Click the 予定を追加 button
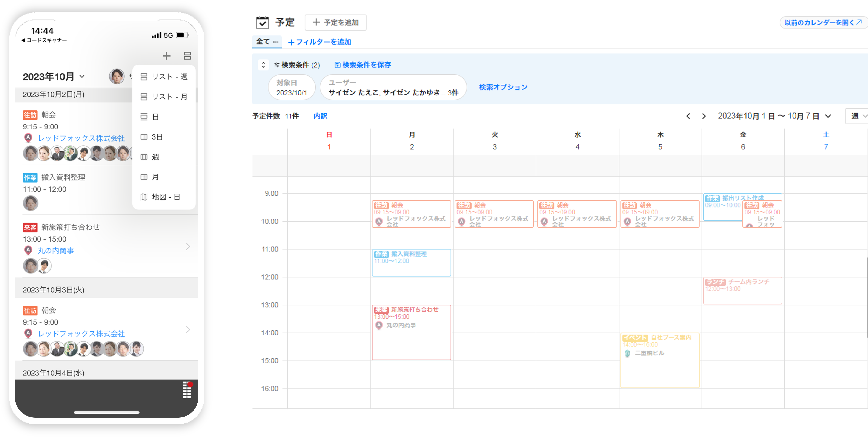 (x=335, y=23)
